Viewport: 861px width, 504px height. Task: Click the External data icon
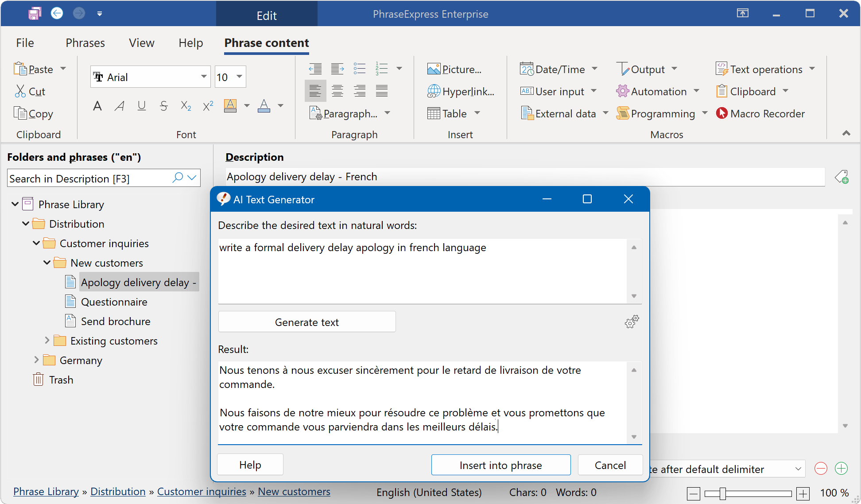pos(526,113)
